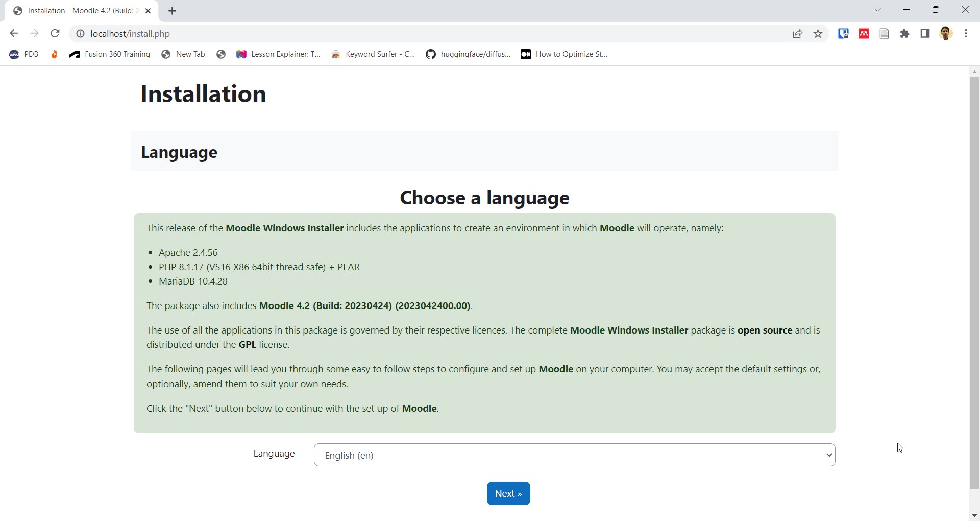Reload the installation page
The image size is (980, 521).
coord(55,34)
